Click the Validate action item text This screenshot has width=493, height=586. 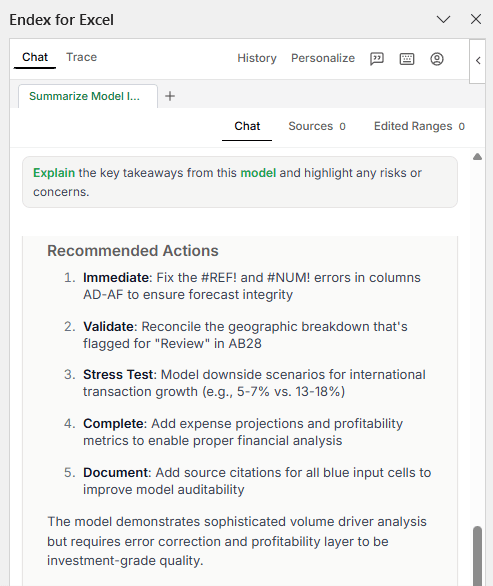click(x=245, y=335)
